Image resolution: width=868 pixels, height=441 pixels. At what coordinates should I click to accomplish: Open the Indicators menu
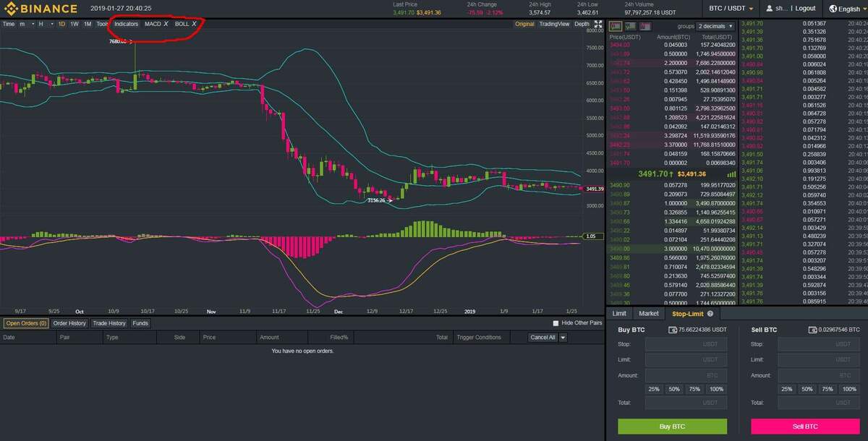[x=126, y=24]
